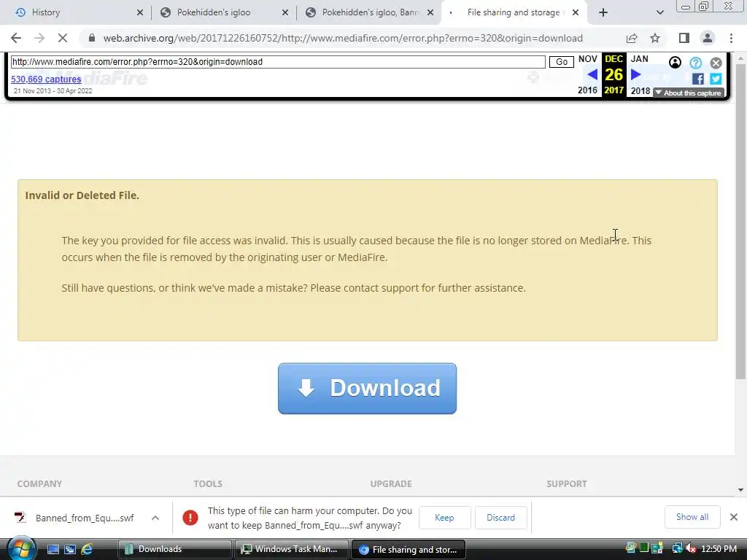
Task: Close the downloads bar
Action: [734, 517]
